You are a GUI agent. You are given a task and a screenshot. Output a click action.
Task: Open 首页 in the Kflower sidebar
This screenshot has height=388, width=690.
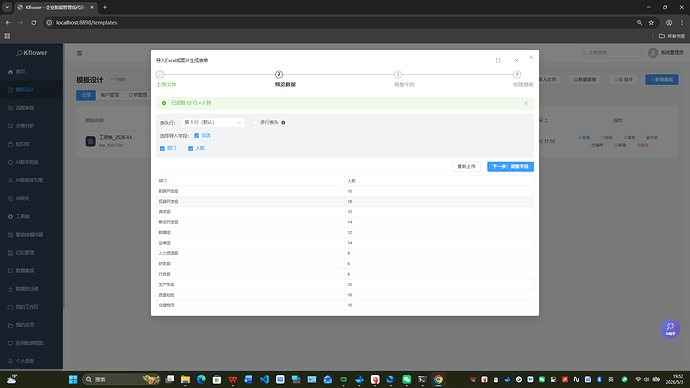coord(31,72)
